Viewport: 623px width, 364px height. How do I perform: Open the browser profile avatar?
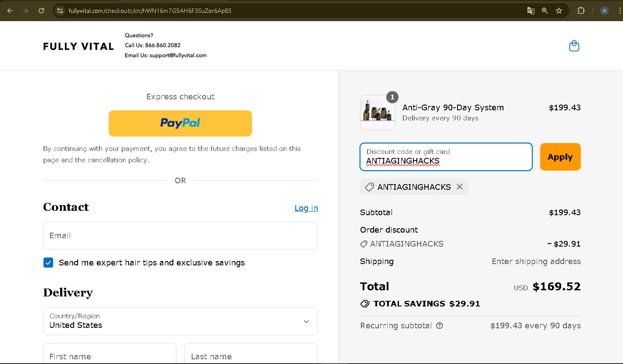pyautogui.click(x=604, y=11)
